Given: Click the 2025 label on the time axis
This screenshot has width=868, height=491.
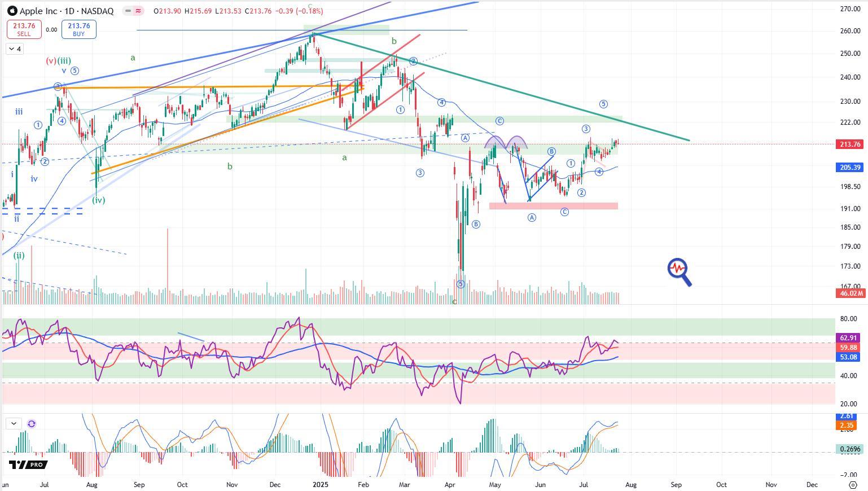Looking at the screenshot, I should pos(321,485).
